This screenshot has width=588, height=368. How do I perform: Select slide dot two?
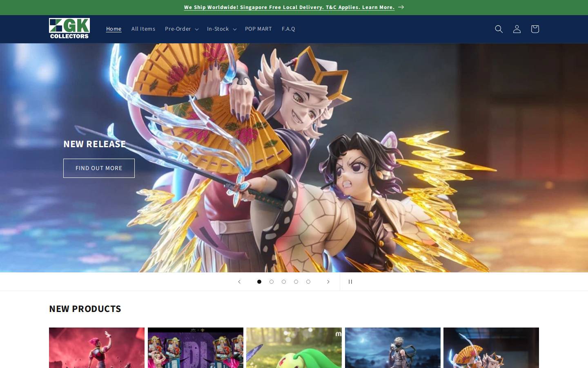(272, 282)
